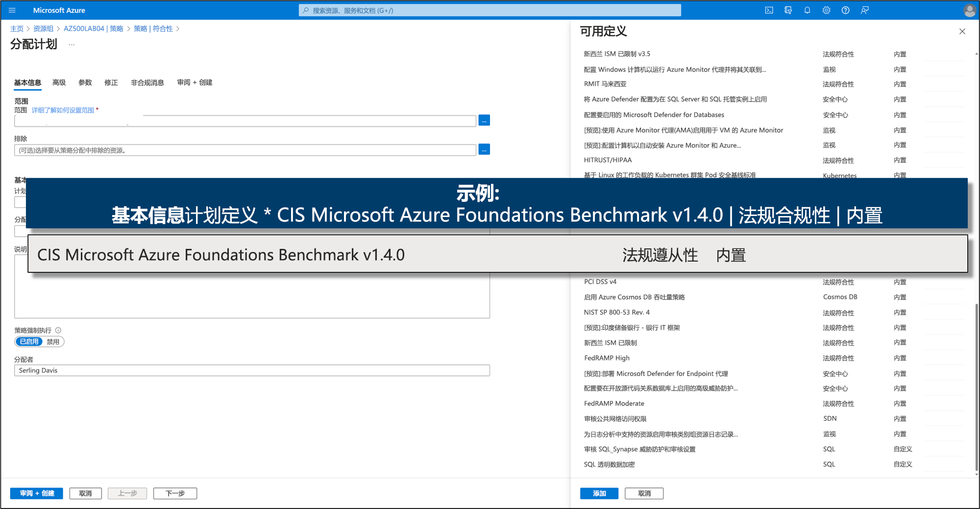Click the 排除 exclusions input field
Image resolution: width=980 pixels, height=509 pixels.
245,150
